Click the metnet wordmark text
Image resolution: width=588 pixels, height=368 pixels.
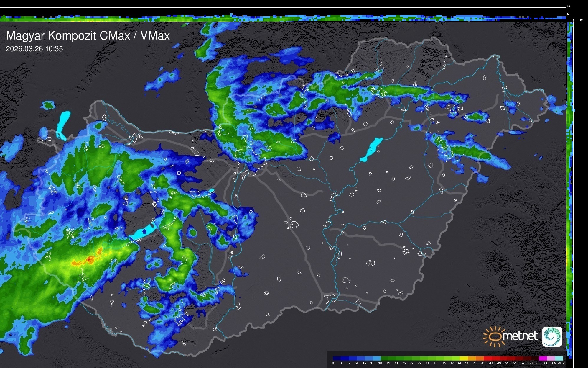(x=521, y=336)
